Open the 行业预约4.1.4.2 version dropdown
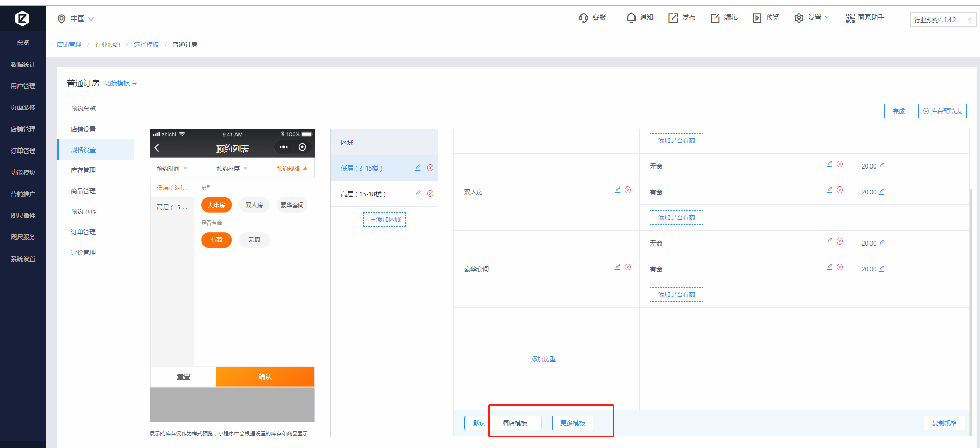 (x=943, y=20)
